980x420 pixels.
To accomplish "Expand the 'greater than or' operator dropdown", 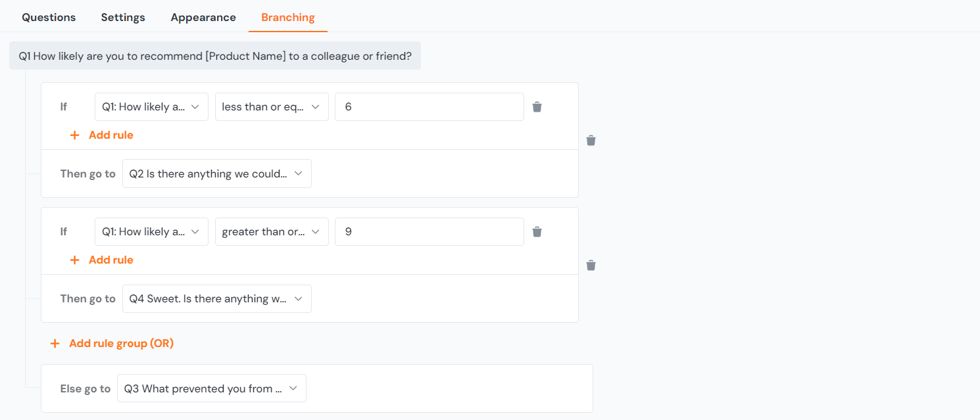I will (x=272, y=231).
